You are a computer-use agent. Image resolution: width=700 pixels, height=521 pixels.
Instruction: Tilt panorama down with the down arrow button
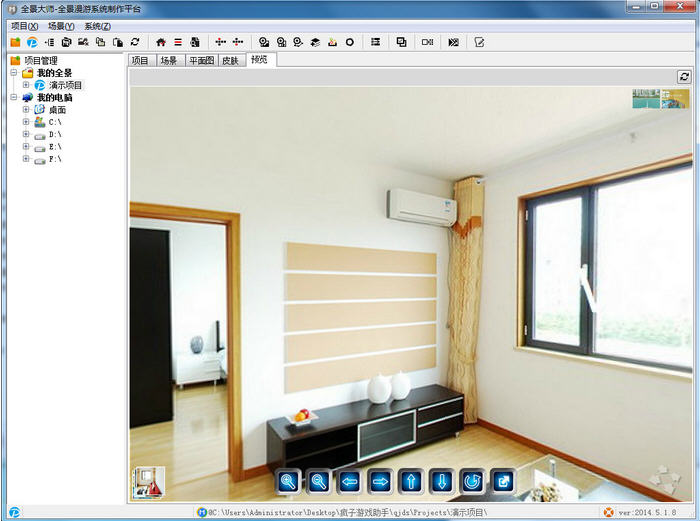441,482
